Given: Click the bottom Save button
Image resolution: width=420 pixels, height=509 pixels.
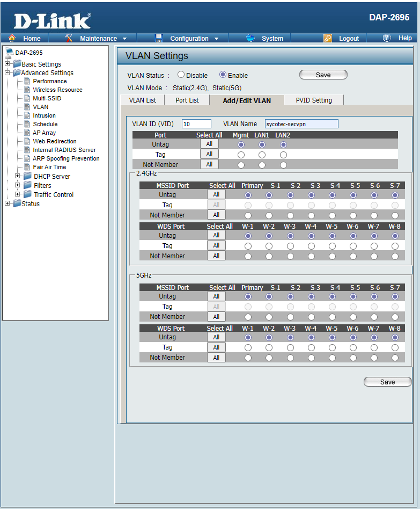Looking at the screenshot, I should pyautogui.click(x=387, y=382).
